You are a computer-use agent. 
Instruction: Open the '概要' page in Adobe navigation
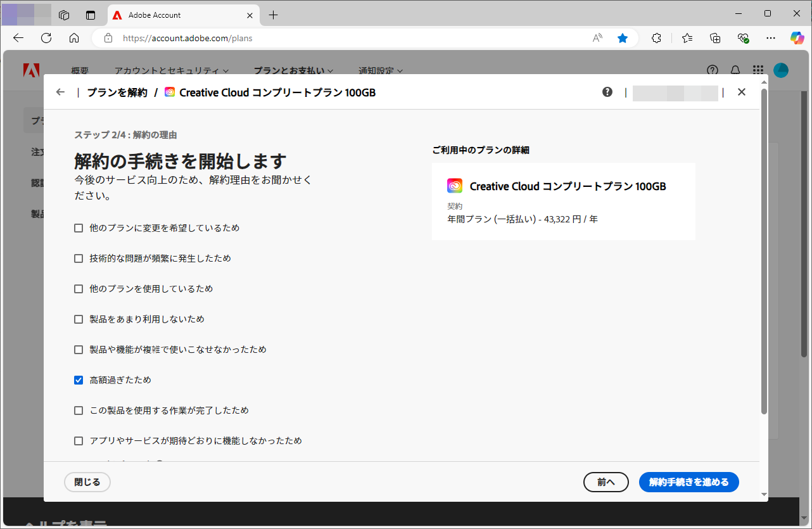click(80, 71)
